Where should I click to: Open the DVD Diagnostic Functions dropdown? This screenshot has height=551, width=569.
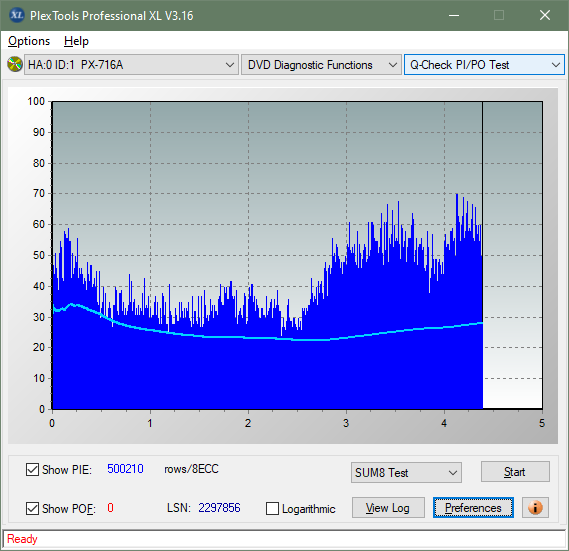pos(321,65)
